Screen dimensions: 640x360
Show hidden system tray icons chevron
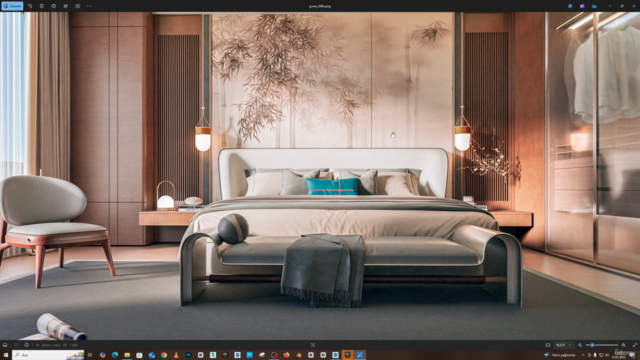pos(583,355)
